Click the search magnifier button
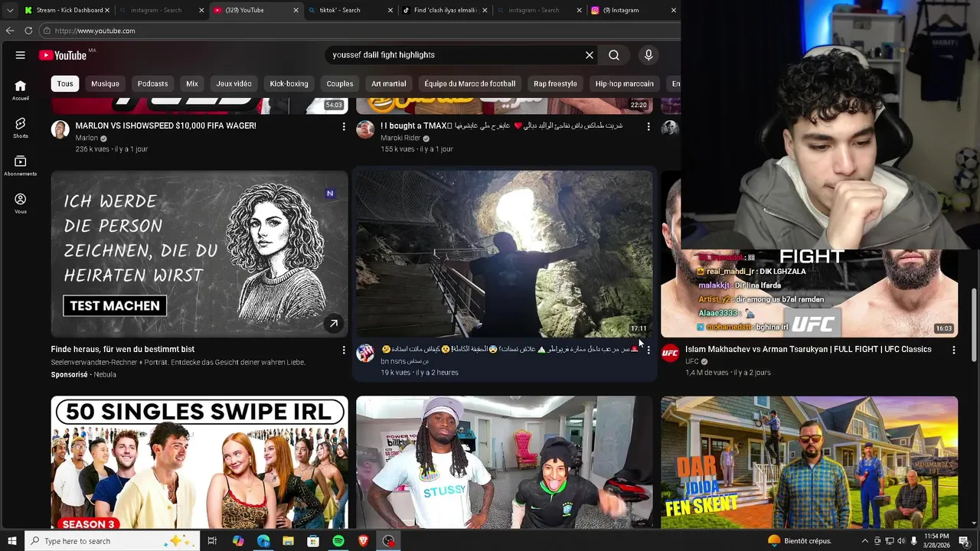This screenshot has width=980, height=551. pos(614,55)
